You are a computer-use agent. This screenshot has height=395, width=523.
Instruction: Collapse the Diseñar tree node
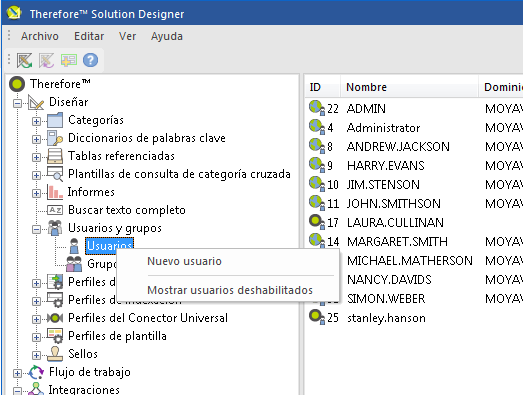click(x=17, y=103)
